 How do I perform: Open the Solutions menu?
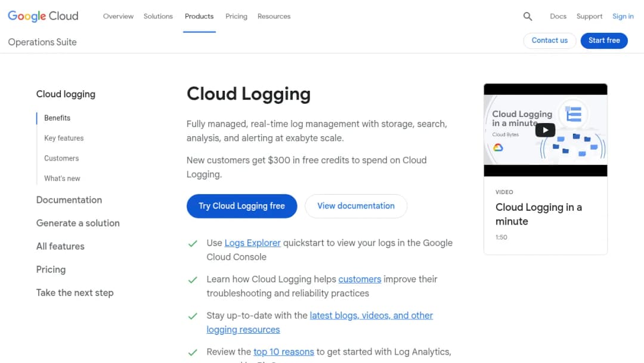pos(158,17)
